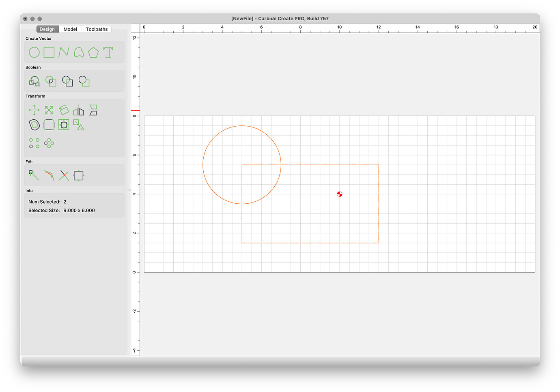Open the Align vectors tool
Viewport: 560px width, 392px height.
pyautogui.click(x=64, y=125)
